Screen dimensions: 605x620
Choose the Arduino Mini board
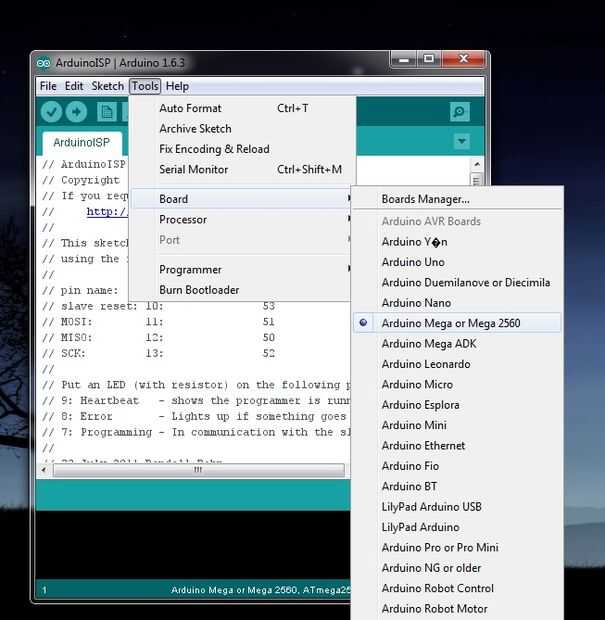[457, 425]
